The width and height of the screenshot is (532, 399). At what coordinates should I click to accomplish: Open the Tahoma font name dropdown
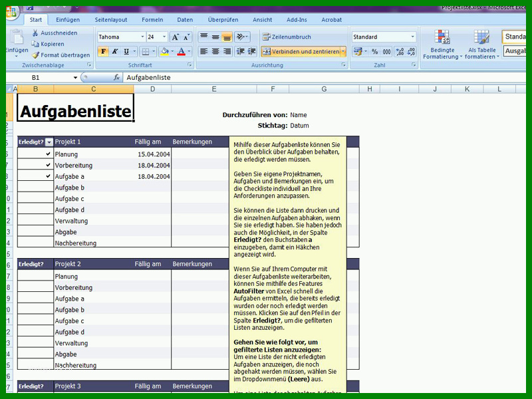(x=142, y=37)
